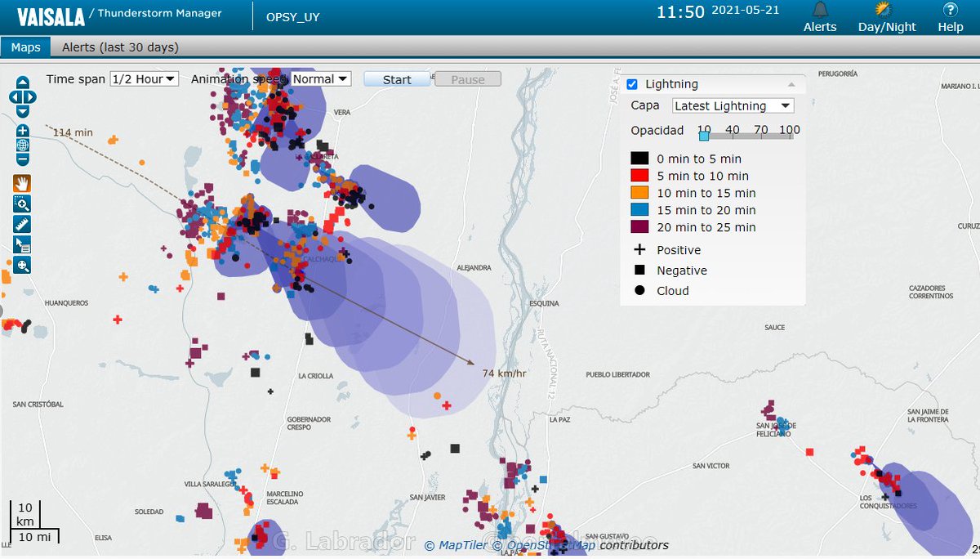Toggle Day/Night mode icon

(x=883, y=10)
